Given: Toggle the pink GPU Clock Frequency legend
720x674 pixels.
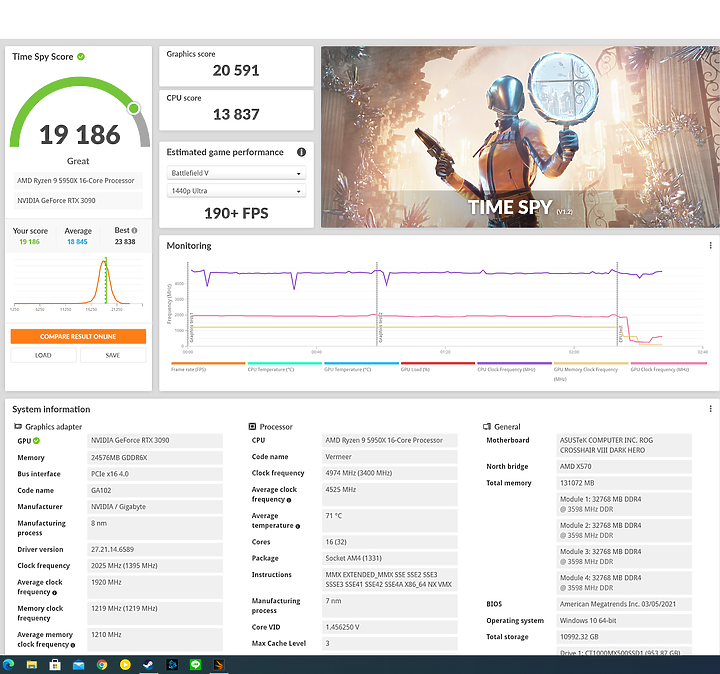Looking at the screenshot, I should (668, 367).
